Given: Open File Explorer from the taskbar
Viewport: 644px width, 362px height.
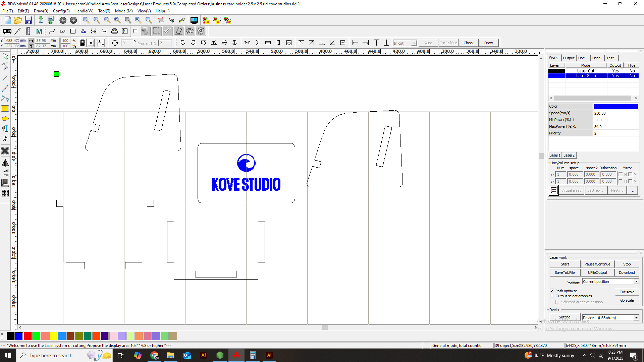Looking at the screenshot, I should coord(171,355).
